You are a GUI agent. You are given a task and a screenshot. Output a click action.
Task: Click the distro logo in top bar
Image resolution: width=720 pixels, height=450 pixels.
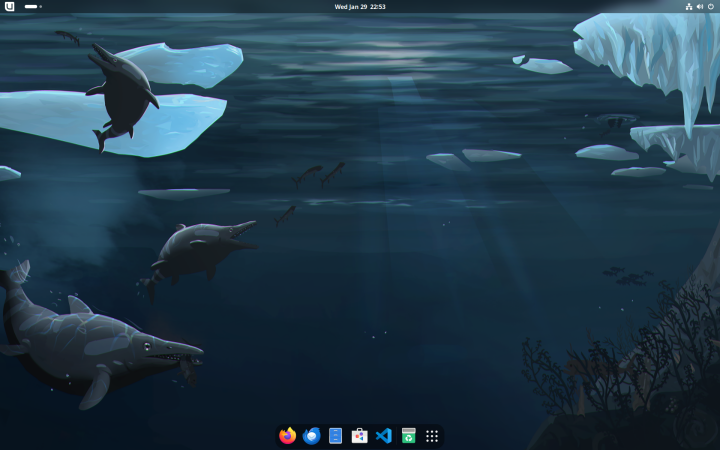[x=10, y=6]
